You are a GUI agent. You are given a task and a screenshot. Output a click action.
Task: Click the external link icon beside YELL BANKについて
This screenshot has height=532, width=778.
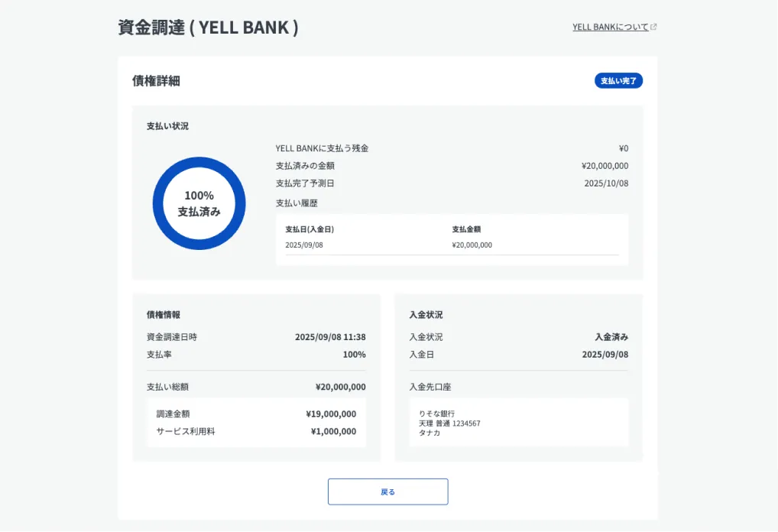(x=653, y=27)
